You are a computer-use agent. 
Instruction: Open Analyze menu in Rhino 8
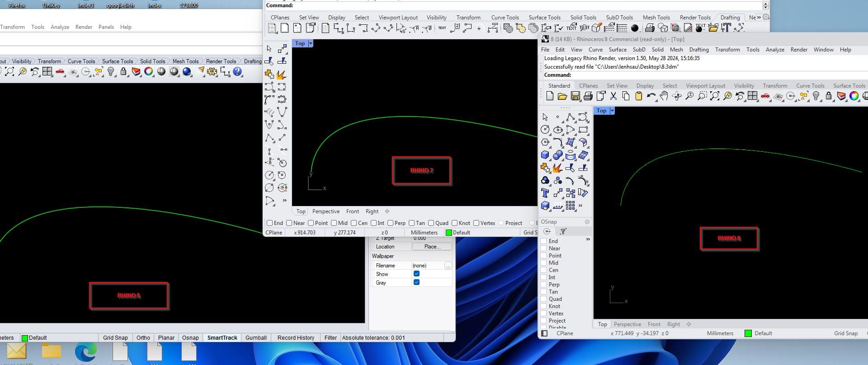[775, 50]
